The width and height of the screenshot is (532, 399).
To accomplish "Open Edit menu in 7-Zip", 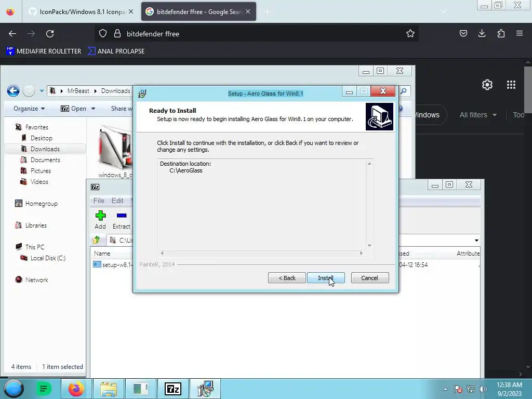I will pos(117,201).
